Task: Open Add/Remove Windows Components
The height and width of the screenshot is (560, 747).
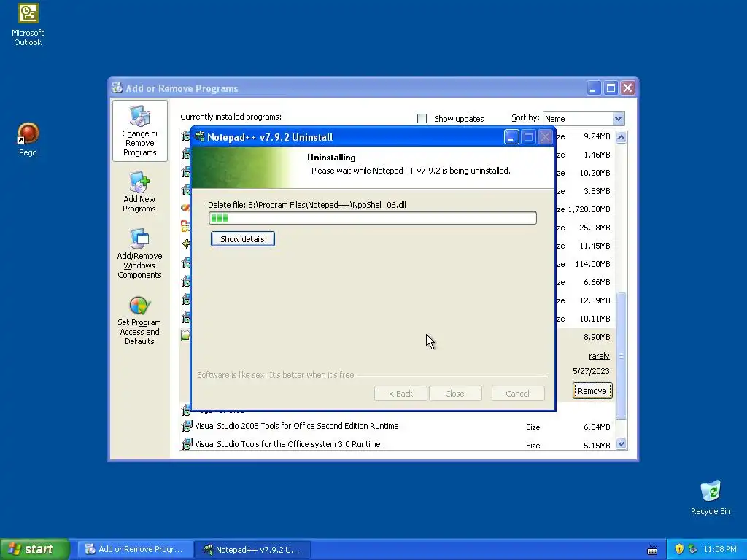Action: click(139, 253)
